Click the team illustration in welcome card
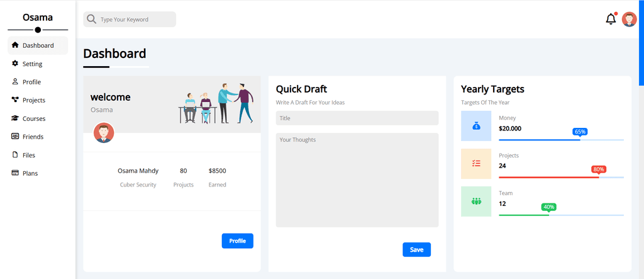The height and width of the screenshot is (279, 644). tap(216, 103)
